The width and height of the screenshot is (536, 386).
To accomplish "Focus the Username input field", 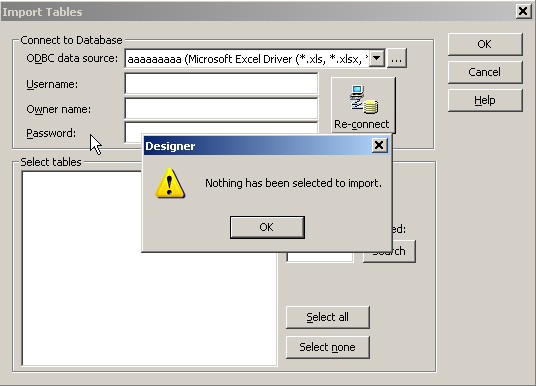I will pos(221,84).
